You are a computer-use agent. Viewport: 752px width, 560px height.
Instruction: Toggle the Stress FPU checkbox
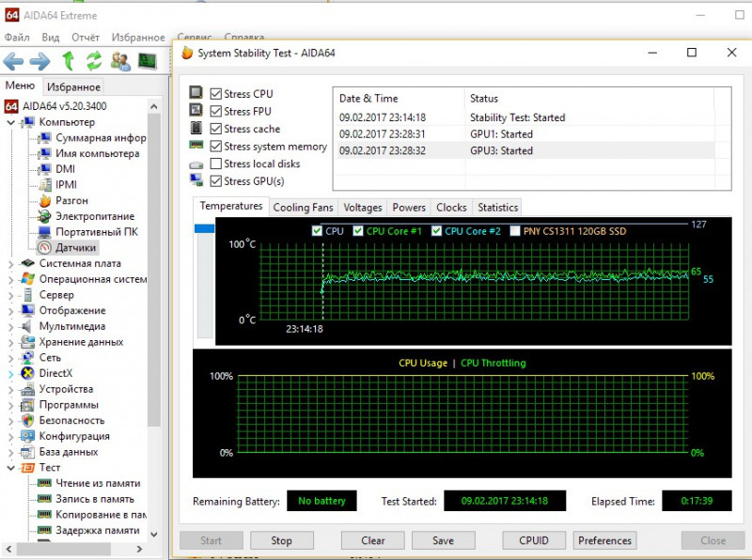[216, 111]
